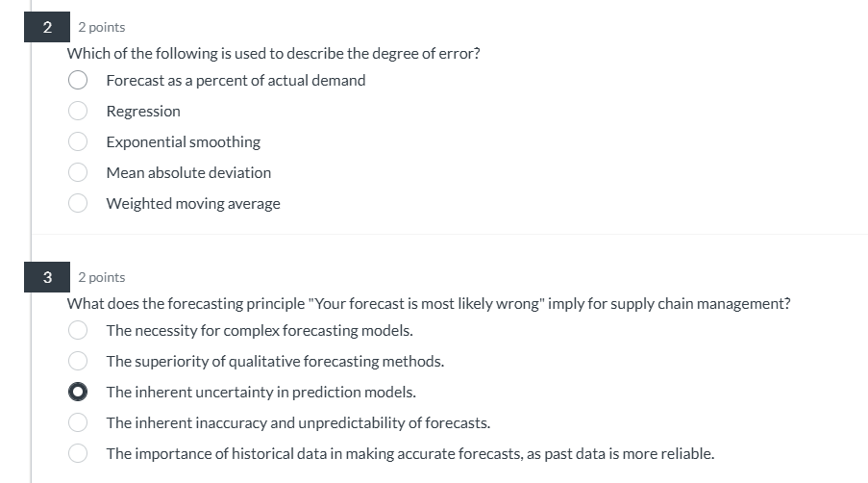Select 'superiority of qualitative forecasting methods' radio
Viewport: 868px width, 483px height.
click(78, 361)
